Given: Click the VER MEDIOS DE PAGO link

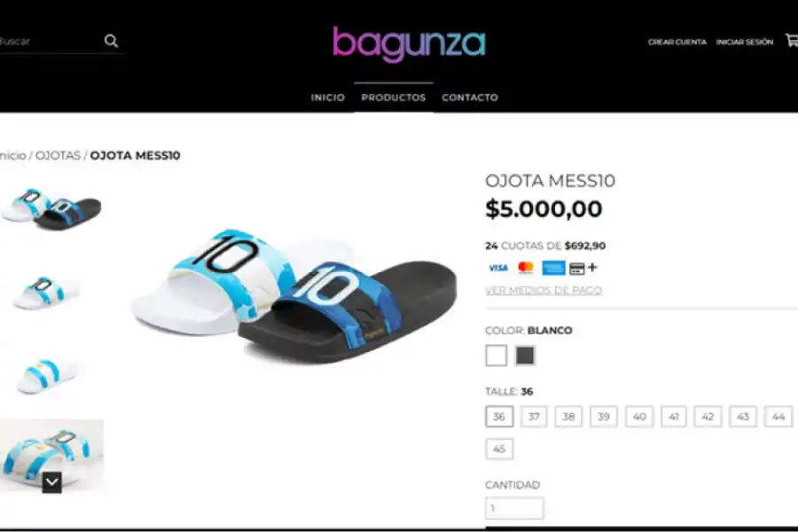Looking at the screenshot, I should coord(544,290).
